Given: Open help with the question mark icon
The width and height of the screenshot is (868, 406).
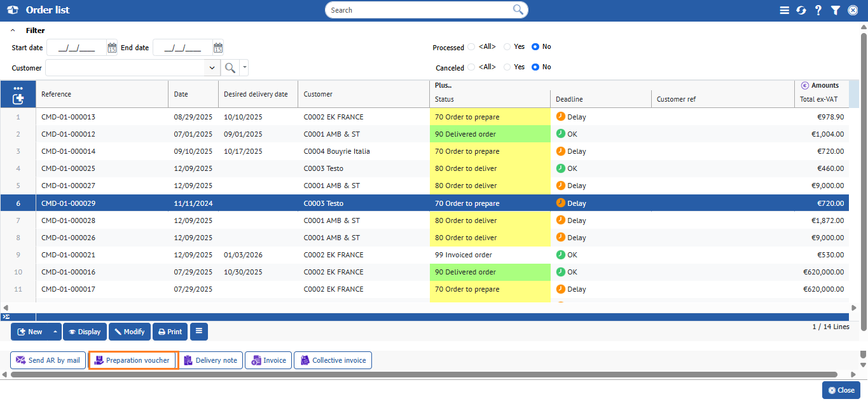Looking at the screenshot, I should (818, 10).
